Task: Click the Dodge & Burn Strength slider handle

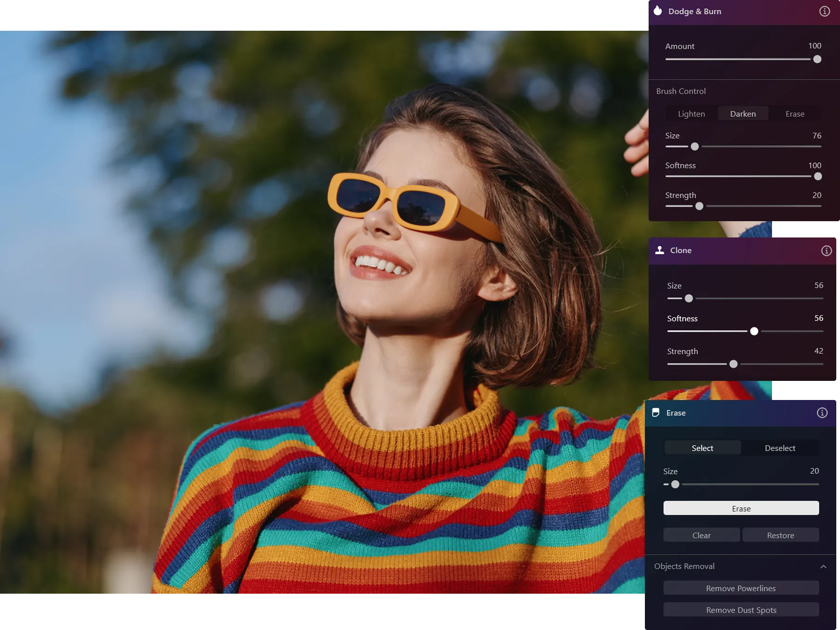Action: click(699, 206)
